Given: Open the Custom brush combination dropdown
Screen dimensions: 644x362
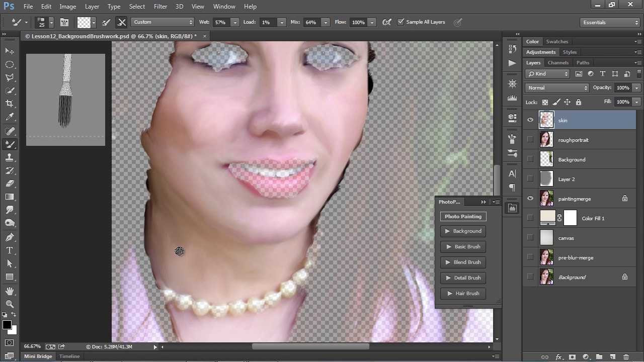Looking at the screenshot, I should (163, 22).
